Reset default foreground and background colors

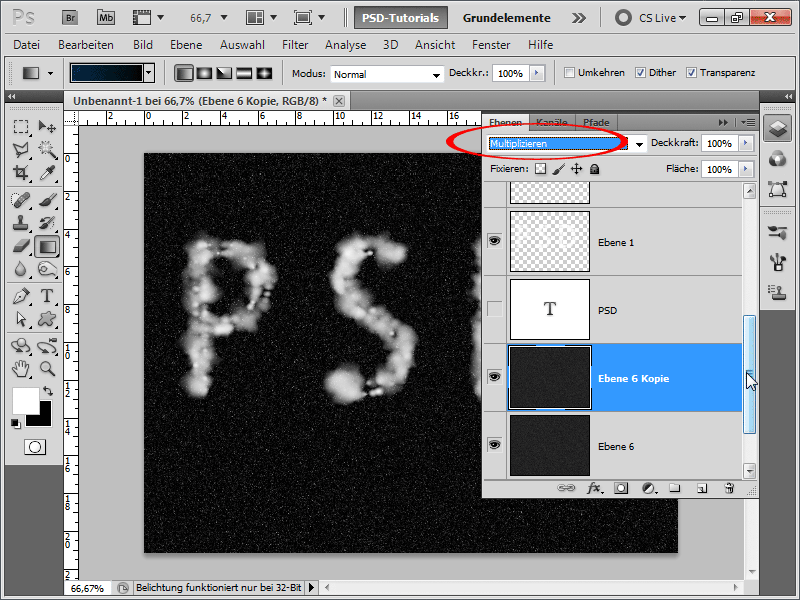[16, 423]
